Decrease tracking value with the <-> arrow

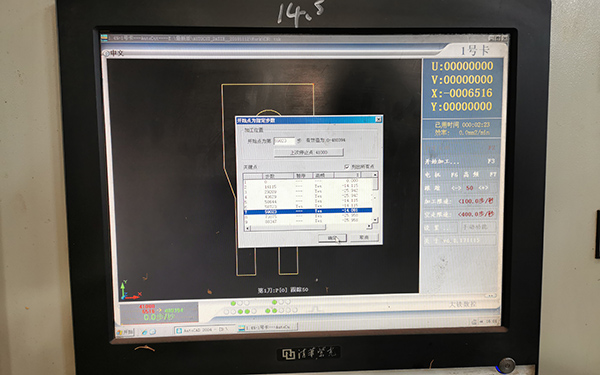(x=456, y=188)
